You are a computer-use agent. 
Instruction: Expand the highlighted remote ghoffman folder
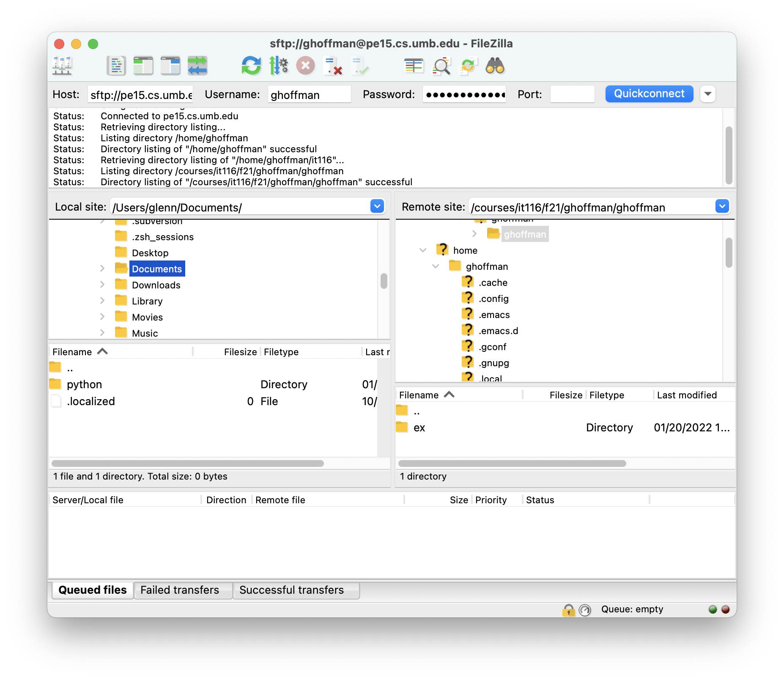click(x=474, y=233)
